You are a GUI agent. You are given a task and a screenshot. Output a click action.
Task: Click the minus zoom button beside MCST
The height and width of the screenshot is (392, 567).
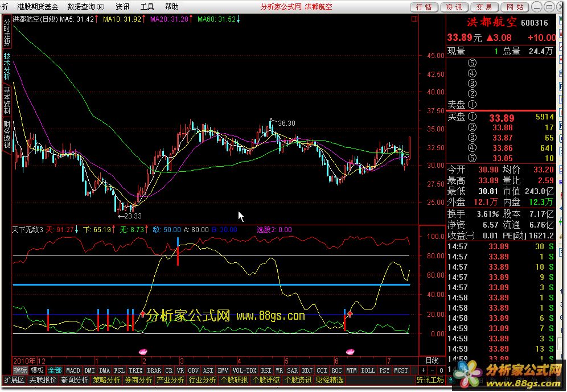pos(432,370)
